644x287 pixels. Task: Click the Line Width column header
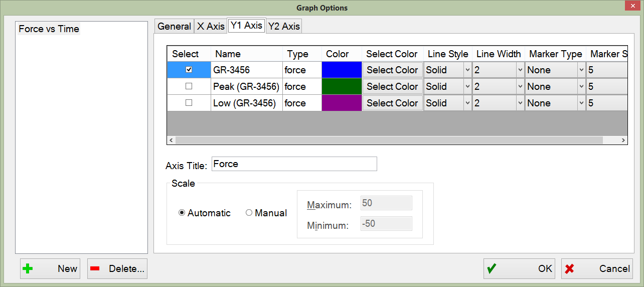tap(499, 54)
